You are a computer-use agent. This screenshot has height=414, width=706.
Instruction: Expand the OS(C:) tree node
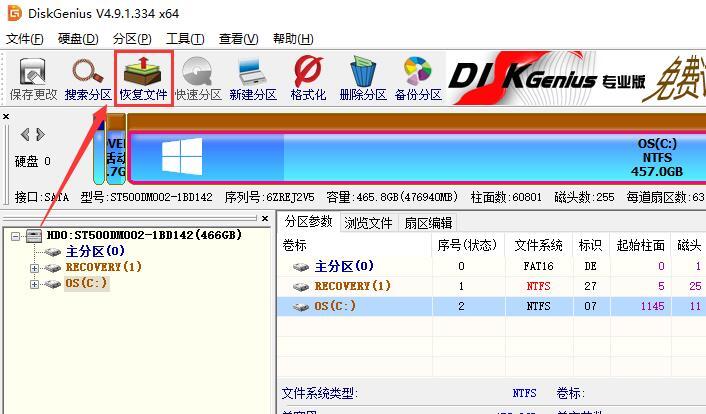[34, 284]
